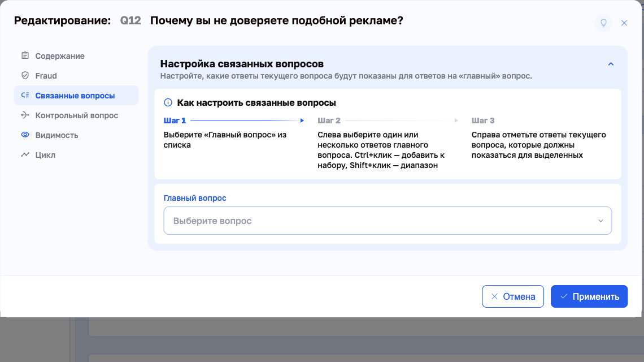Click the Настройка связанных вопросов heading

point(242,64)
